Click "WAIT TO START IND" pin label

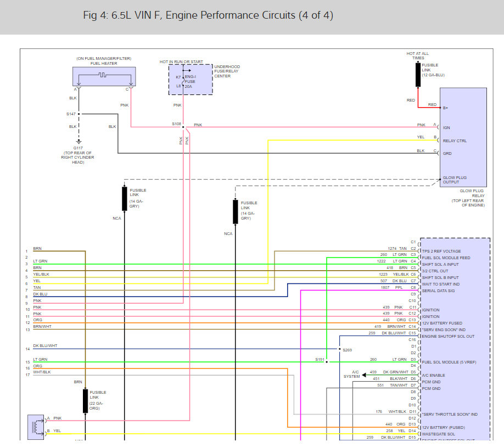point(441,284)
